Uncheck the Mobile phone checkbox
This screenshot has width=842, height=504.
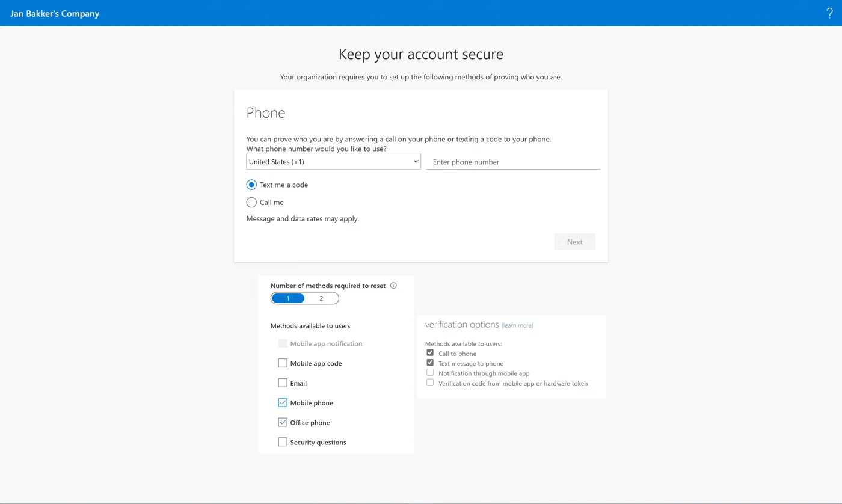(283, 402)
